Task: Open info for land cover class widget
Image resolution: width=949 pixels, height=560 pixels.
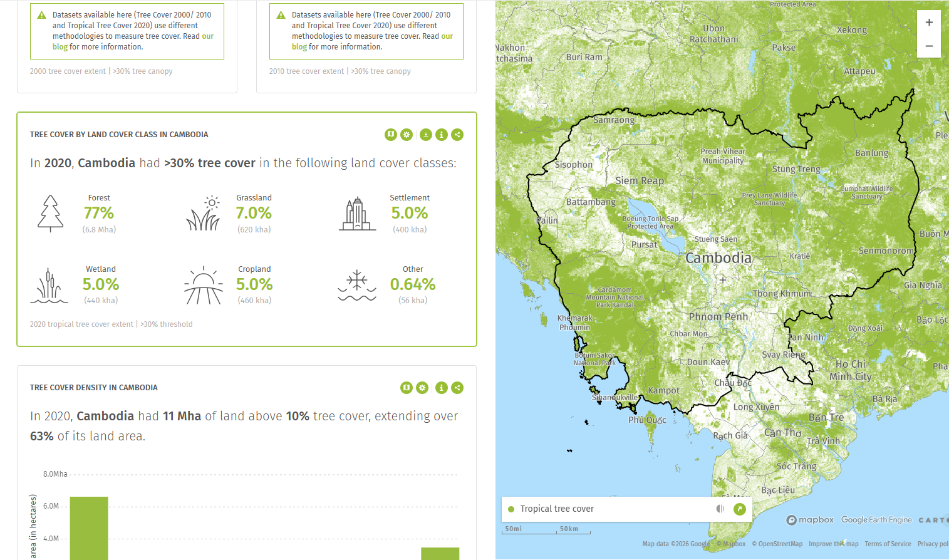Action: coord(442,135)
